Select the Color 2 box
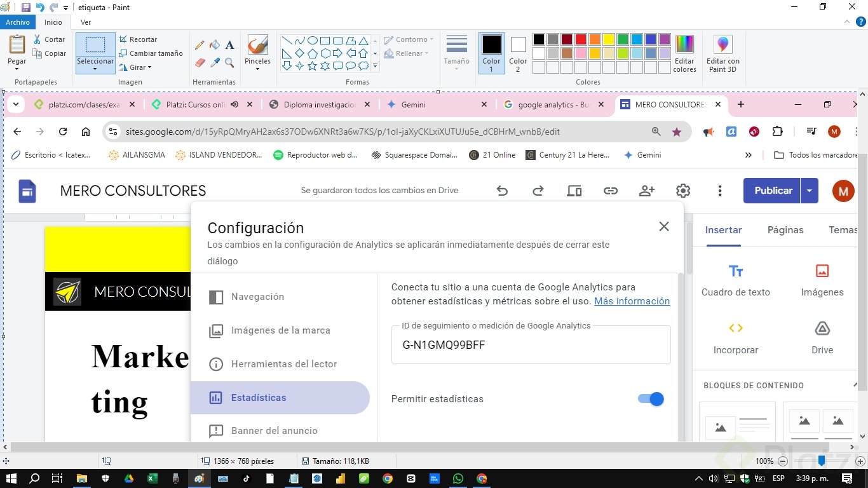868x488 pixels. [x=518, y=53]
